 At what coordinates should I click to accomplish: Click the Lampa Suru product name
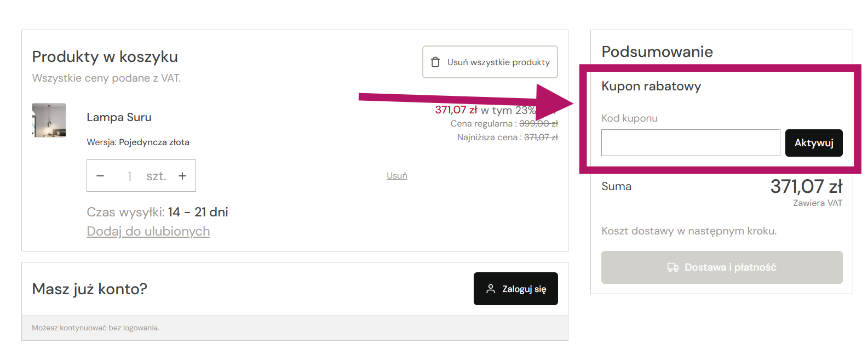tap(119, 117)
